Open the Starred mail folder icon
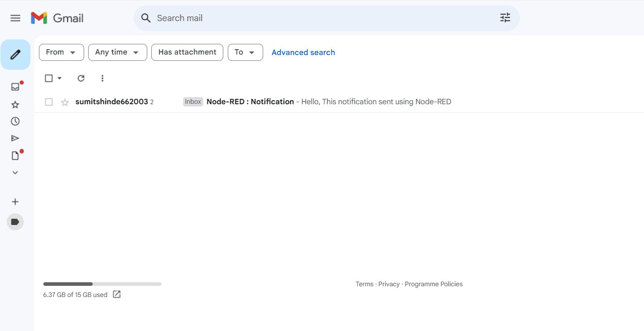 [15, 104]
